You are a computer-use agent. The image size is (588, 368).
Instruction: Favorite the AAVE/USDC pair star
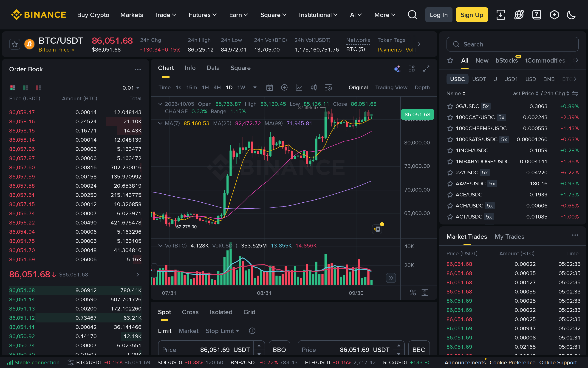point(450,184)
